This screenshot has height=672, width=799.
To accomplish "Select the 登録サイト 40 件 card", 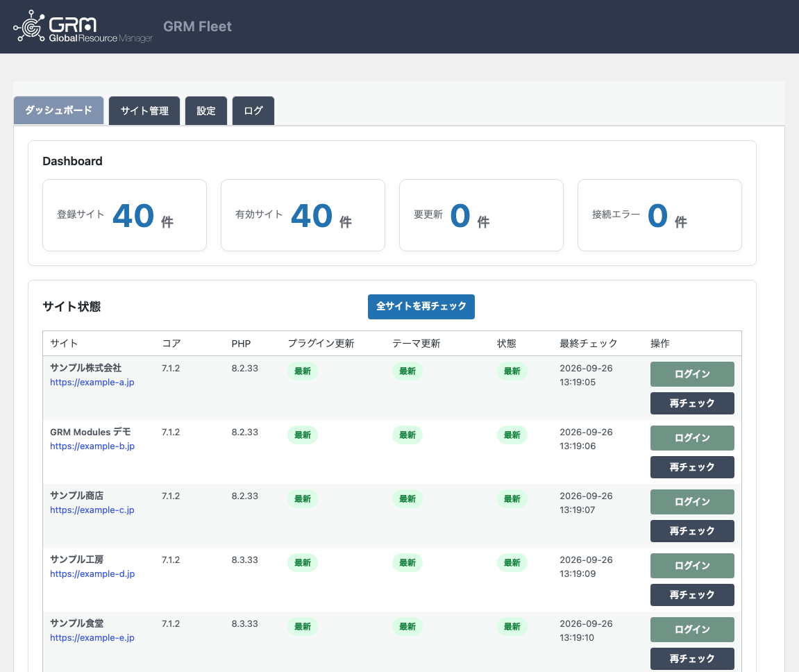I will point(124,215).
